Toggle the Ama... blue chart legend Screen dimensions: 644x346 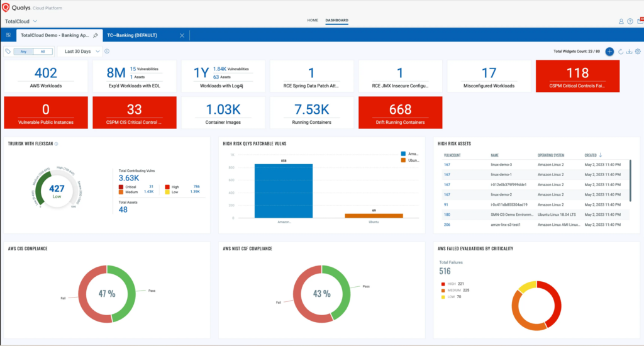[409, 153]
